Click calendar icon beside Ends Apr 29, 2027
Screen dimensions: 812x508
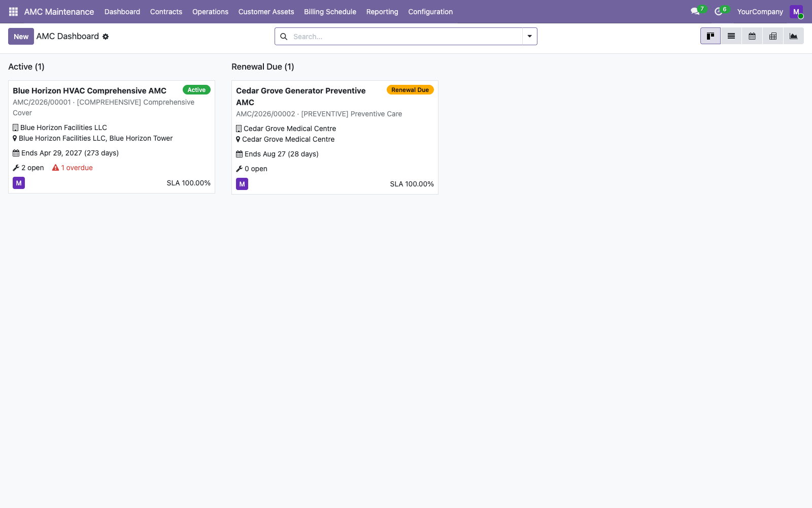pyautogui.click(x=16, y=153)
